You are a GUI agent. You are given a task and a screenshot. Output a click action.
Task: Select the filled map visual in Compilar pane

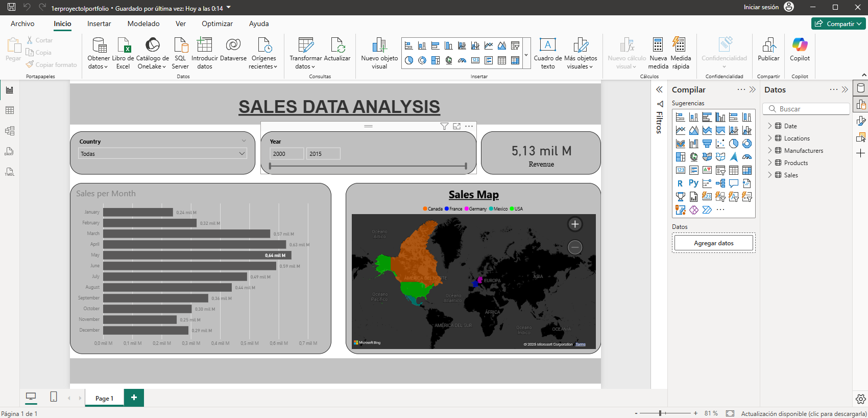[x=707, y=157]
